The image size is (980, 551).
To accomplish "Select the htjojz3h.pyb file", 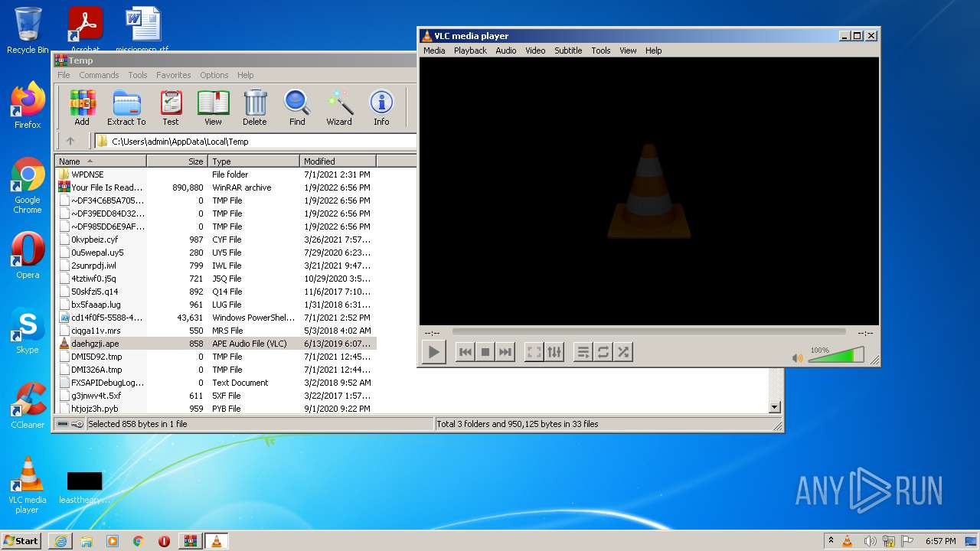I will pos(216,409).
